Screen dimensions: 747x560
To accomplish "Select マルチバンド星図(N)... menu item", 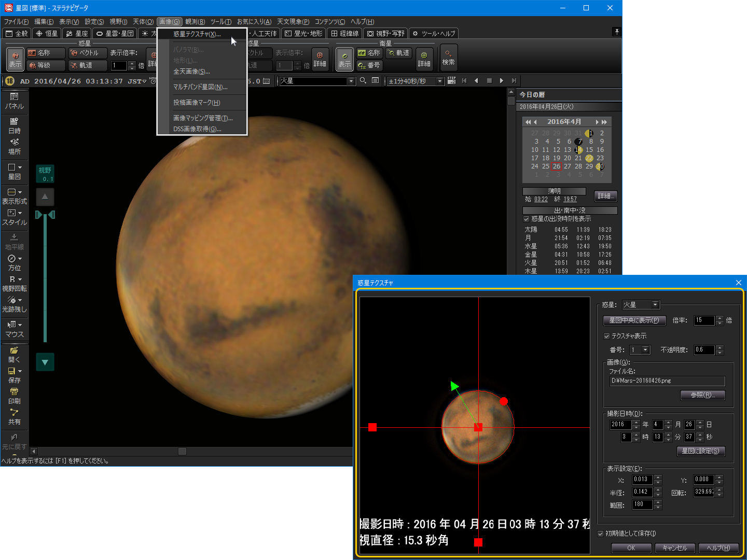I will (202, 87).
